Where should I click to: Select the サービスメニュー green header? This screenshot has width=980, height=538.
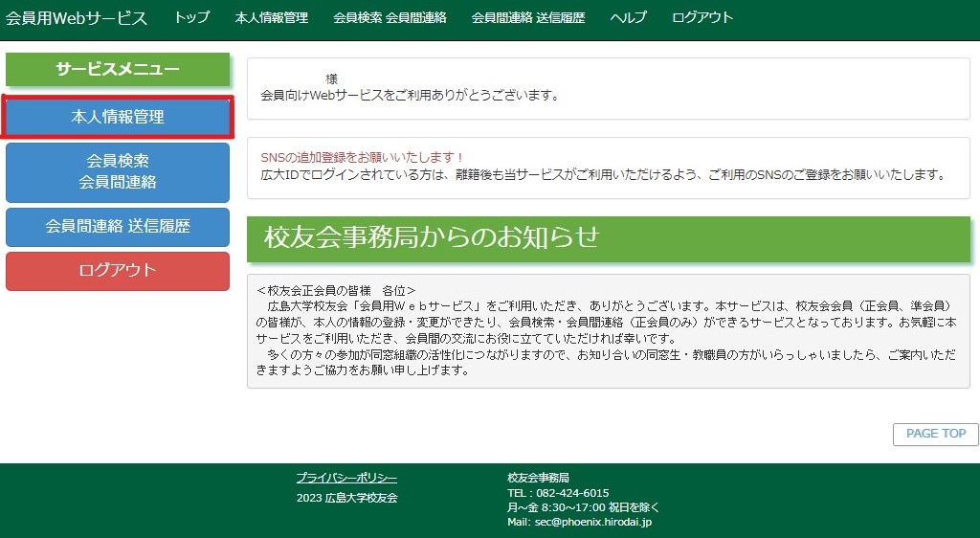click(x=118, y=69)
